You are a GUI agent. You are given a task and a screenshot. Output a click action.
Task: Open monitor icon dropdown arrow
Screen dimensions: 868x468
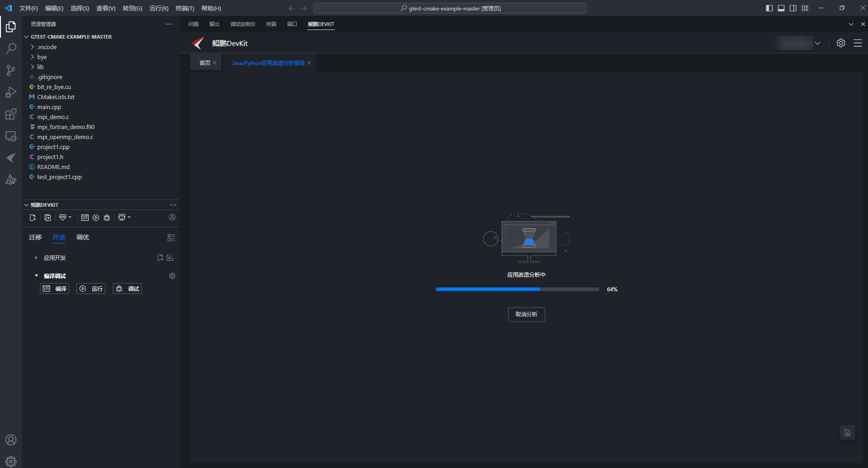[129, 217]
